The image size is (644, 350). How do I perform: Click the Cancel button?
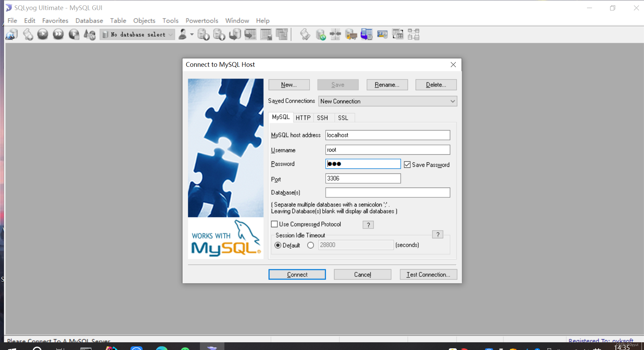click(363, 274)
